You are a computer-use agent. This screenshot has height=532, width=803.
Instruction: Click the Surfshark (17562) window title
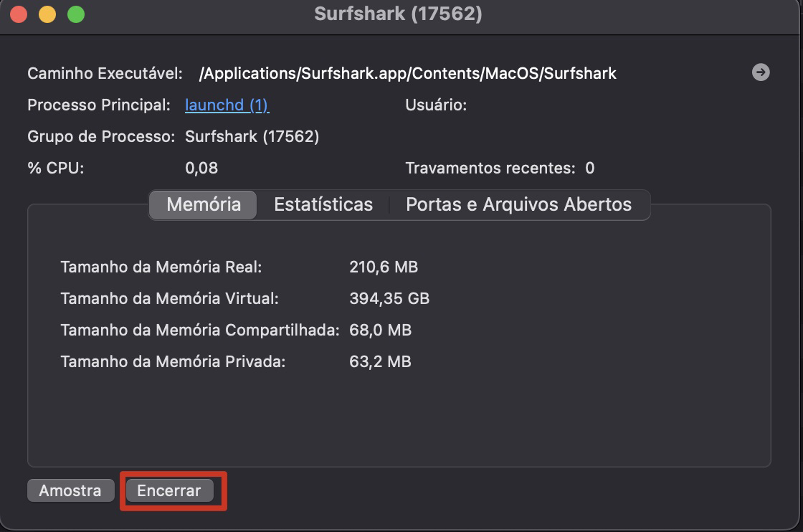[x=398, y=14]
